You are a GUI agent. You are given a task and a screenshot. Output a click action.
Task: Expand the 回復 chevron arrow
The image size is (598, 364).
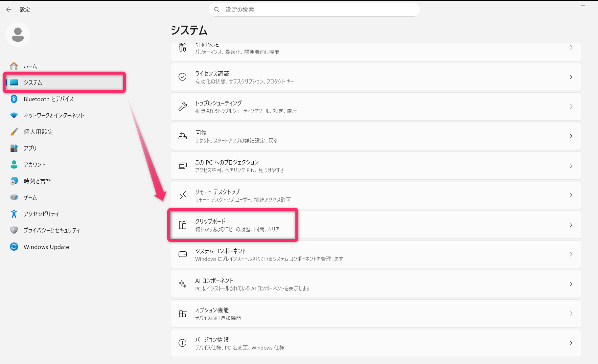pos(571,136)
